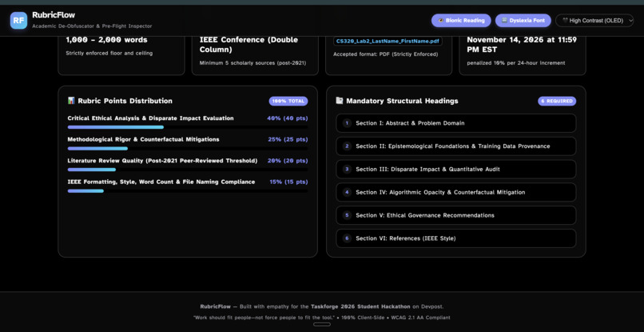
Task: Select Section II: Epistemological Foundations row
Action: [456, 146]
